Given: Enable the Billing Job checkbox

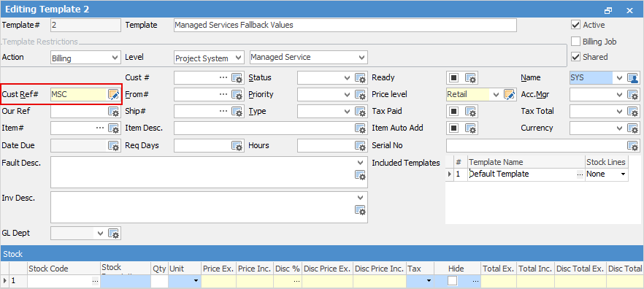Looking at the screenshot, I should tap(575, 42).
